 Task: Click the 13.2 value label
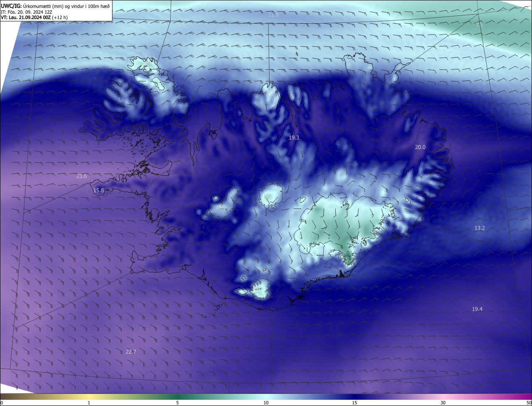click(480, 228)
